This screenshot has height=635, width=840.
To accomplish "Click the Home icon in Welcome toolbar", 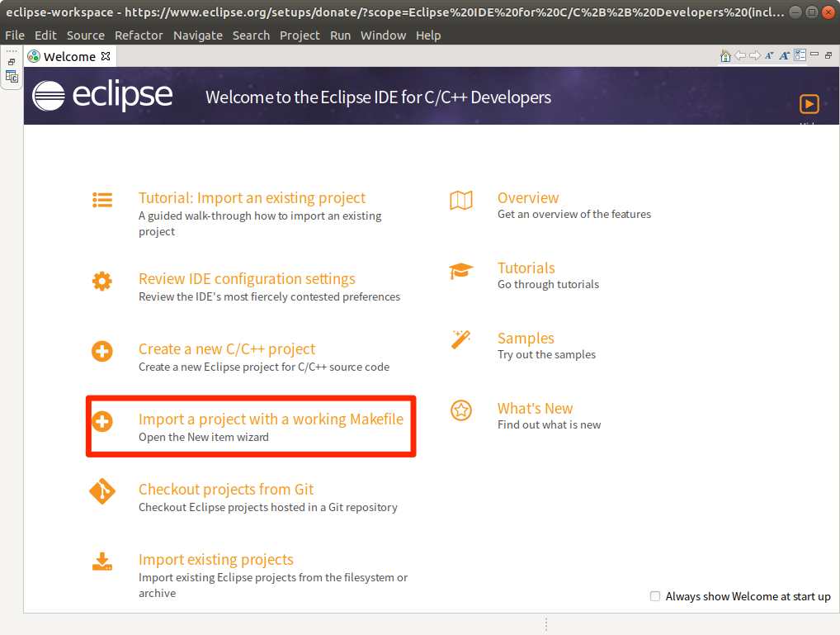I will 725,56.
